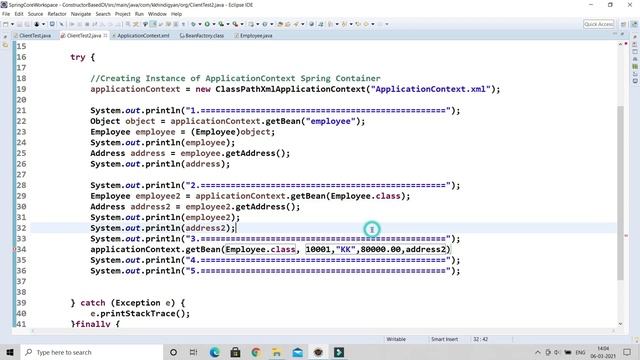The width and height of the screenshot is (640, 360).
Task: Expand the Debug dropdown arrow
Action: coord(200,24)
